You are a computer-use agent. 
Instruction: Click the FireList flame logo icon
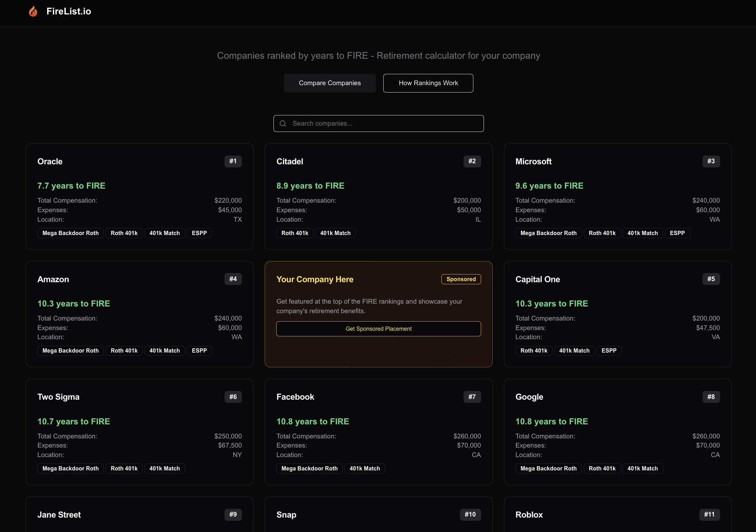tap(33, 11)
